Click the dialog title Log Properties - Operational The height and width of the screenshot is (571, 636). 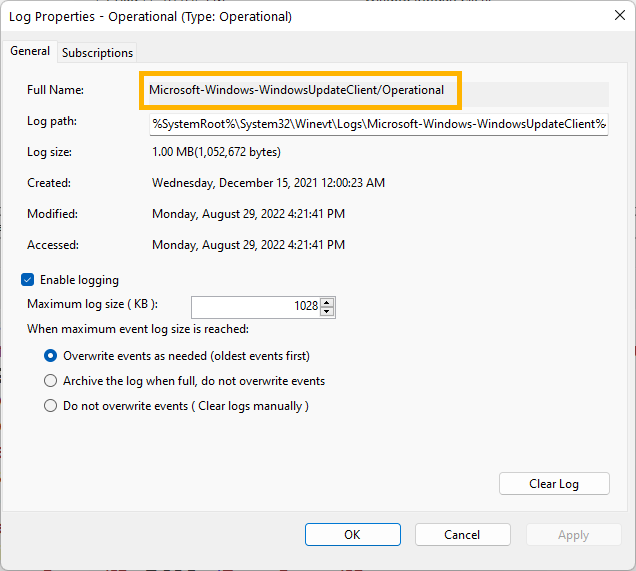150,17
